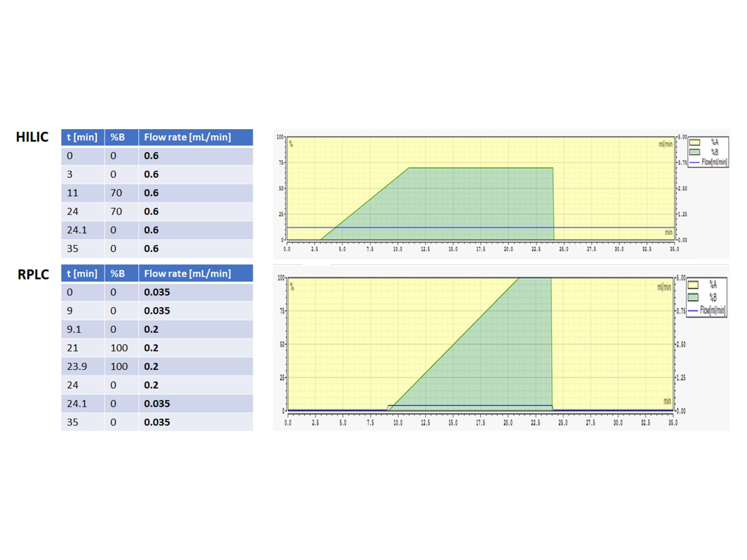Viewport: 747px width, 560px height.
Task: Click the Flow line entry in HILIC legend
Action: pos(709,162)
